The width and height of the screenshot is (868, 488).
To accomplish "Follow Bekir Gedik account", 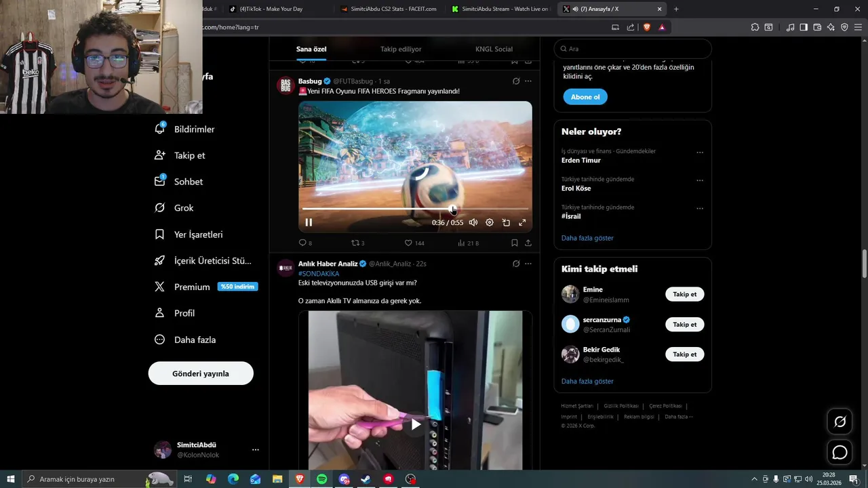I will pos(685,354).
